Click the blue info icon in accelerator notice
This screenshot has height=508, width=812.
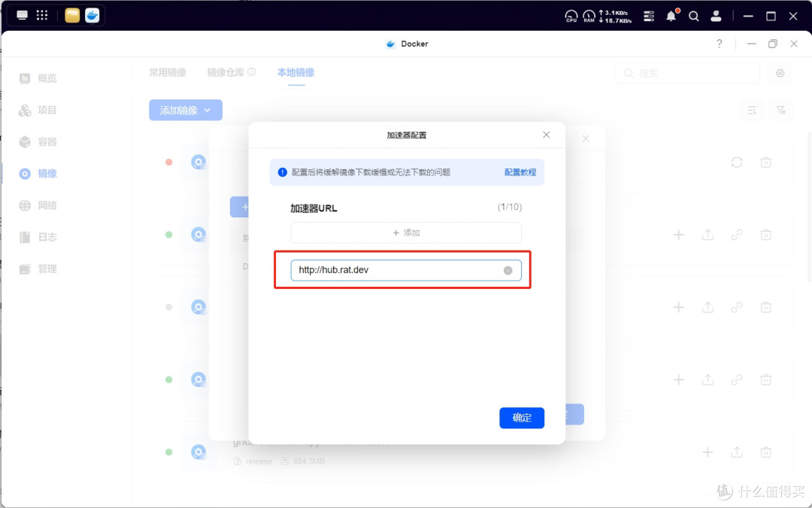(x=282, y=172)
